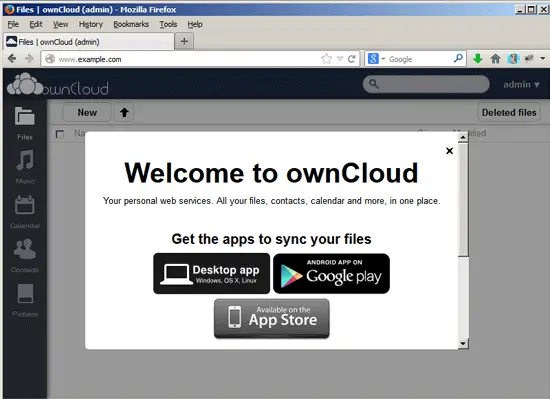Click the dialog vertical scrollbar thumb
This screenshot has height=399, width=550.
pyautogui.click(x=463, y=199)
